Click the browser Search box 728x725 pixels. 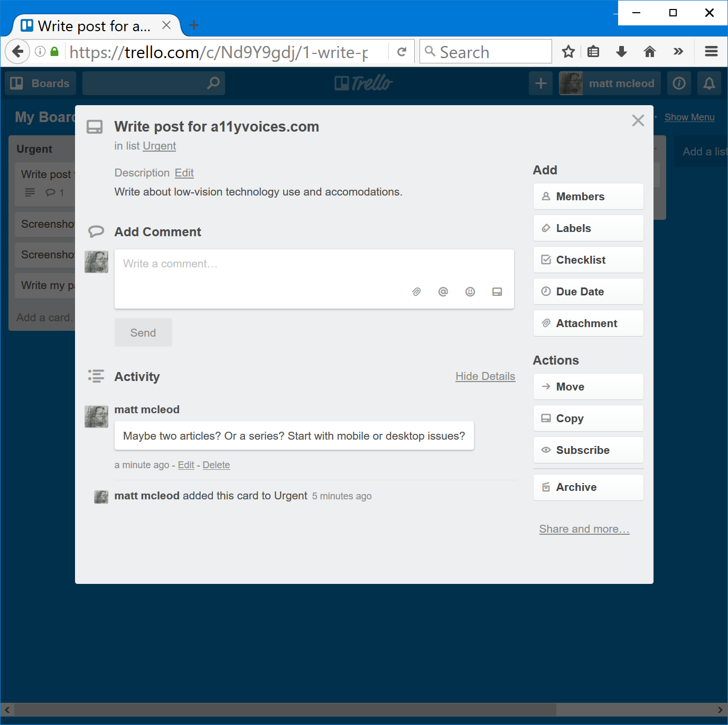tap(486, 51)
